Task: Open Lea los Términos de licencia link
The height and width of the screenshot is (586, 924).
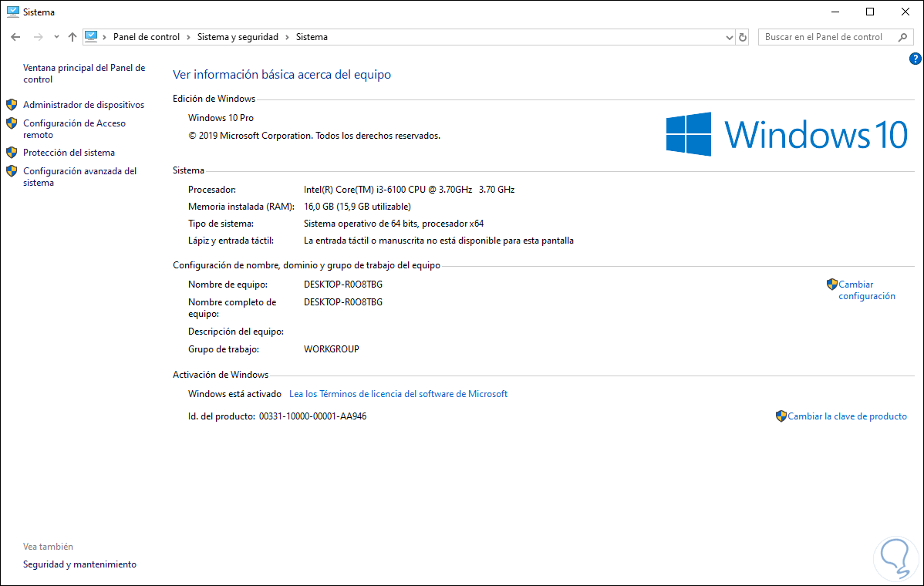Action: pos(398,394)
